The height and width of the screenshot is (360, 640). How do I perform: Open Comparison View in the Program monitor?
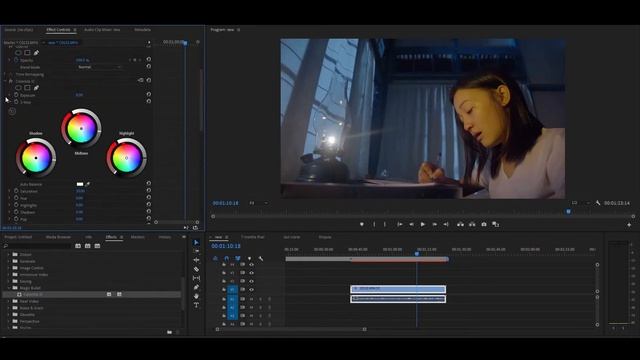point(496,224)
